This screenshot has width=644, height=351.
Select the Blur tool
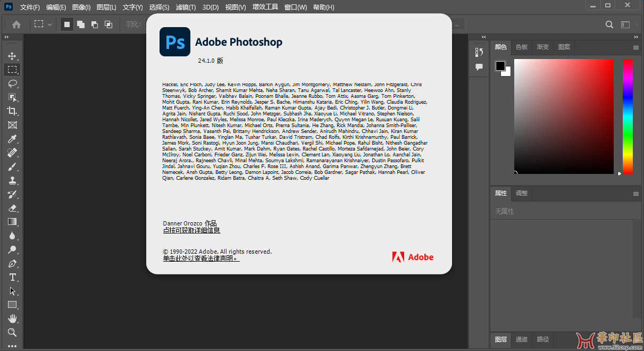point(12,236)
